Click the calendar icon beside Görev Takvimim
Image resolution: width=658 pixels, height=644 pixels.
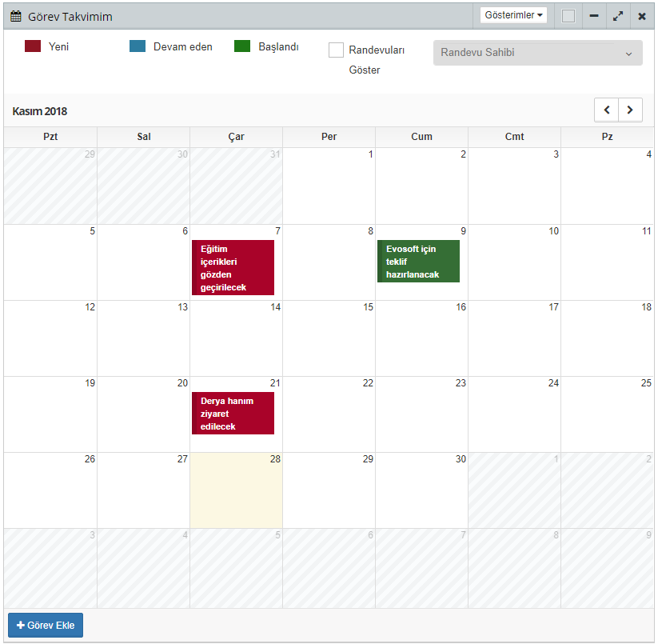tap(16, 16)
